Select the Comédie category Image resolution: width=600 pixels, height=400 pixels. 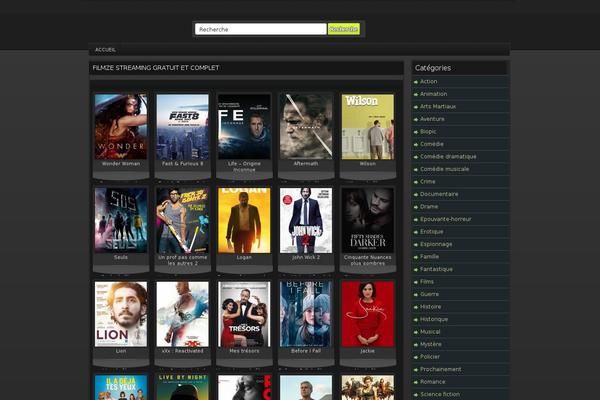432,144
